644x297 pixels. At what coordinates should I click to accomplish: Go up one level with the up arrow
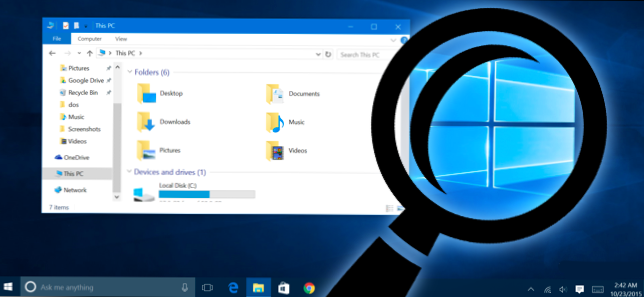pos(90,53)
